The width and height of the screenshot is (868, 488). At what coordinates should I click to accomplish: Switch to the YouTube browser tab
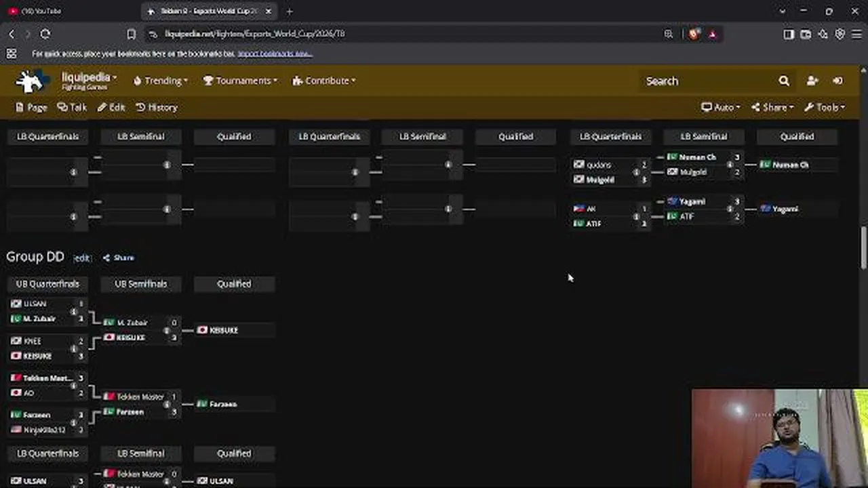tap(70, 12)
